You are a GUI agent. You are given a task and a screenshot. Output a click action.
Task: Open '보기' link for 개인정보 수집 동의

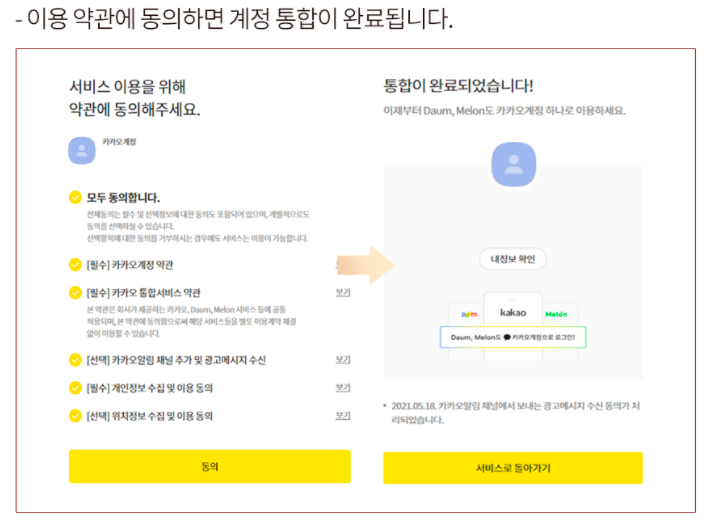point(343,388)
